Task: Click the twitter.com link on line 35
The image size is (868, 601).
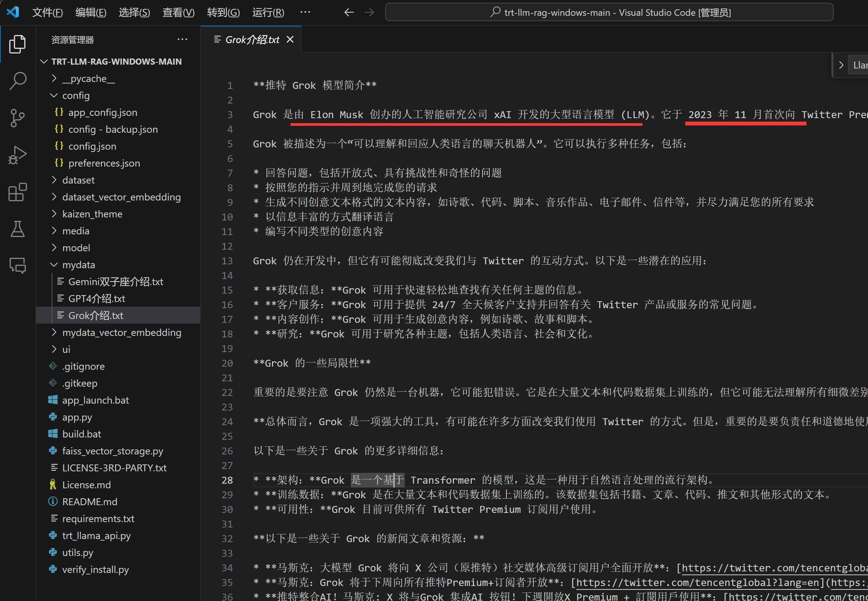Action: (x=698, y=583)
